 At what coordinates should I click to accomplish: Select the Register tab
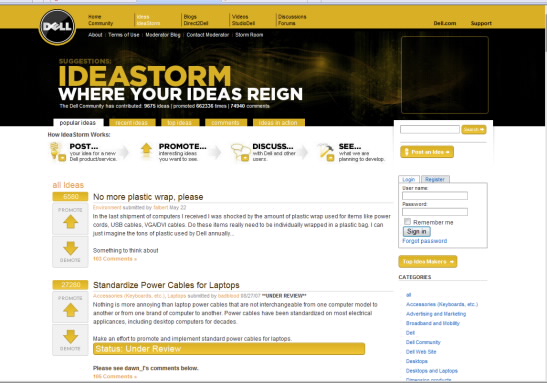[x=435, y=179]
